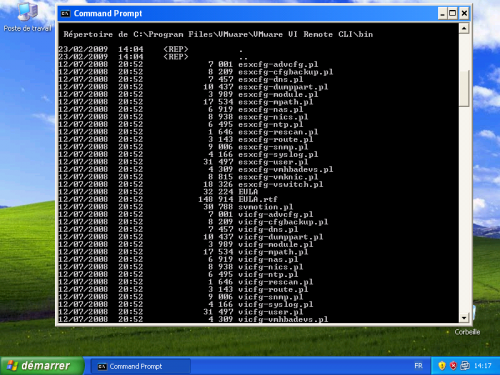Viewport: 500px width, 375px height.
Task: Click the scrollbar down arrow
Action: (x=464, y=318)
